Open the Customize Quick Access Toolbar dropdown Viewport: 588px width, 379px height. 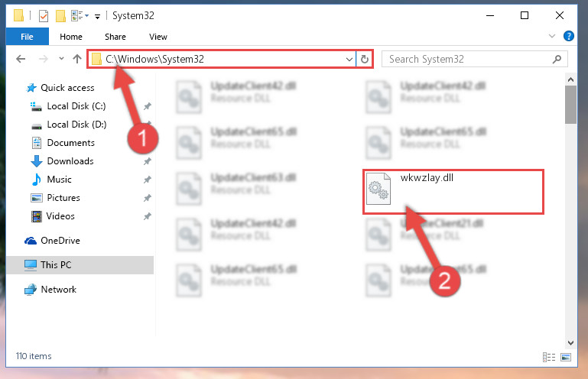coord(98,17)
